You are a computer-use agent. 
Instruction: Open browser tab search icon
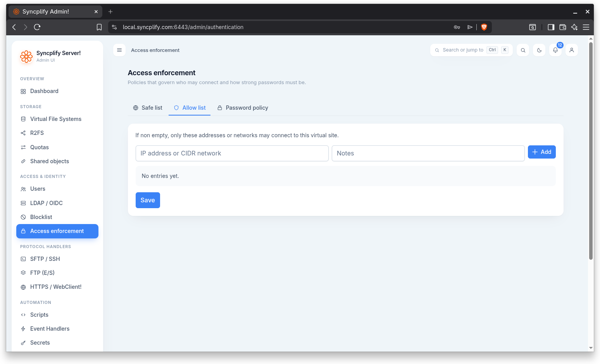[x=533, y=27]
